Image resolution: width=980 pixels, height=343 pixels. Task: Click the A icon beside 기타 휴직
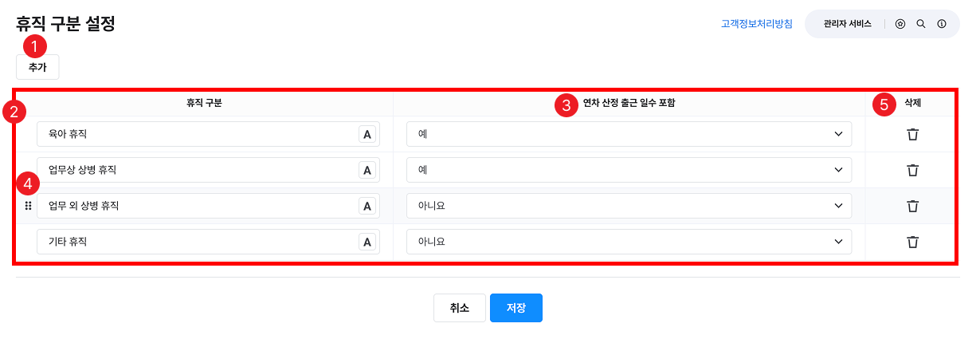367,242
